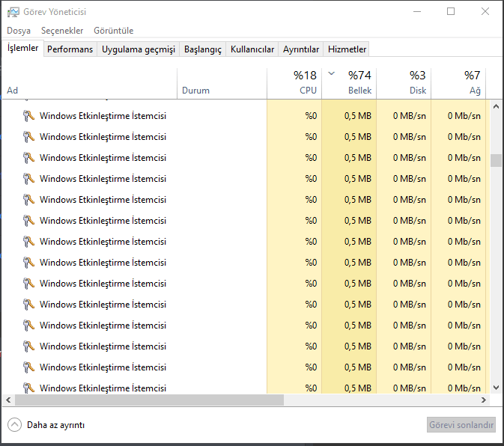Open the Görüntüle menu
504x446 pixels.
click(x=114, y=31)
